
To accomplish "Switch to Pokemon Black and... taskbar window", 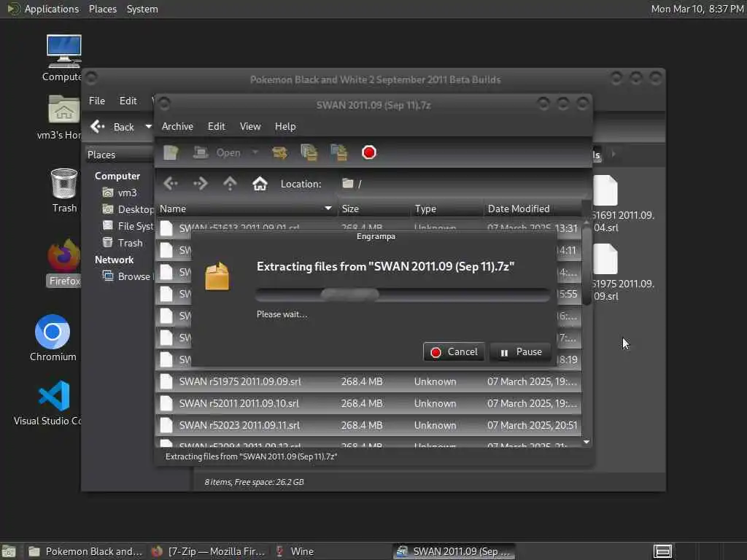I will tap(85, 551).
